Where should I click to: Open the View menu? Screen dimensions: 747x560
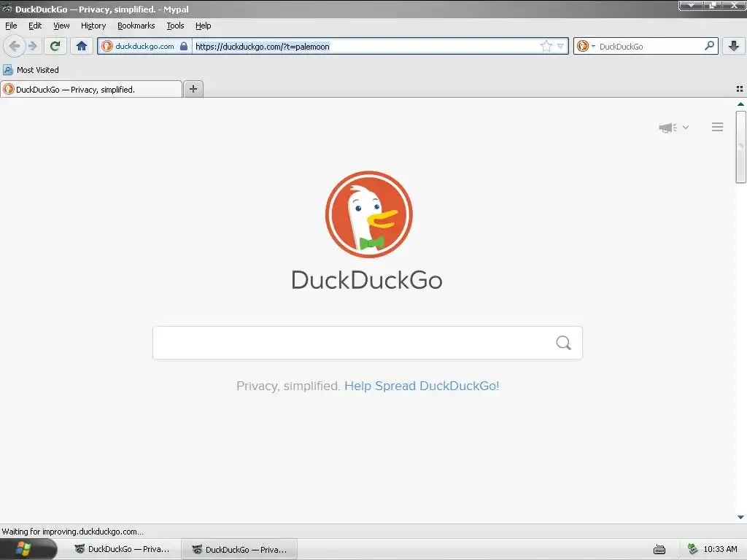[61, 26]
